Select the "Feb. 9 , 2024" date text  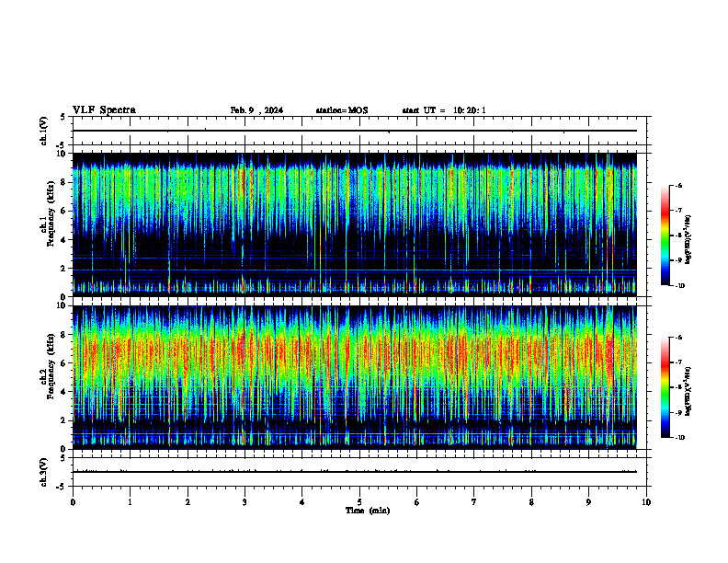[x=256, y=110]
